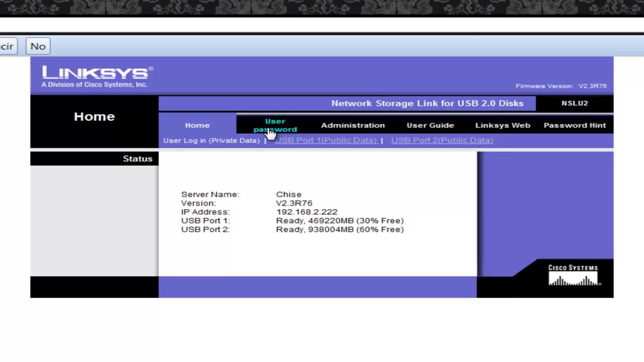The width and height of the screenshot is (644, 362).
Task: Open the User password tab
Action: (x=275, y=125)
